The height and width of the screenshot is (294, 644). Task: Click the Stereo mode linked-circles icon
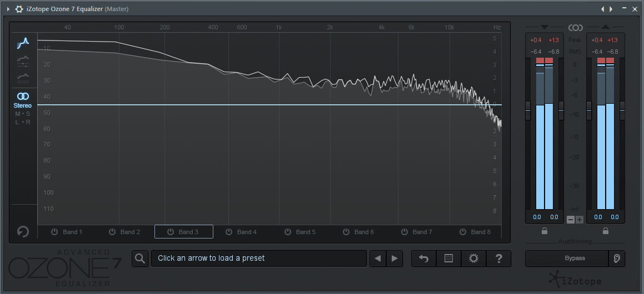(23, 97)
